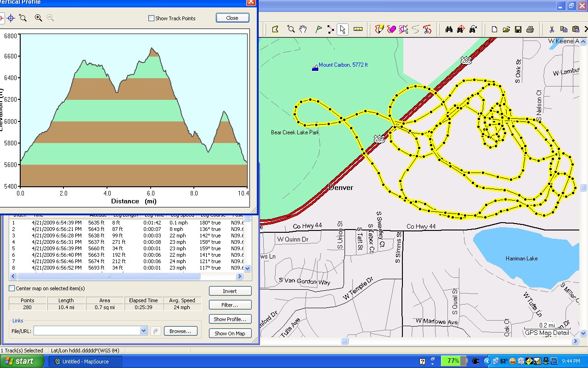Open the Windows Start menu
588x368 pixels.
(x=22, y=361)
